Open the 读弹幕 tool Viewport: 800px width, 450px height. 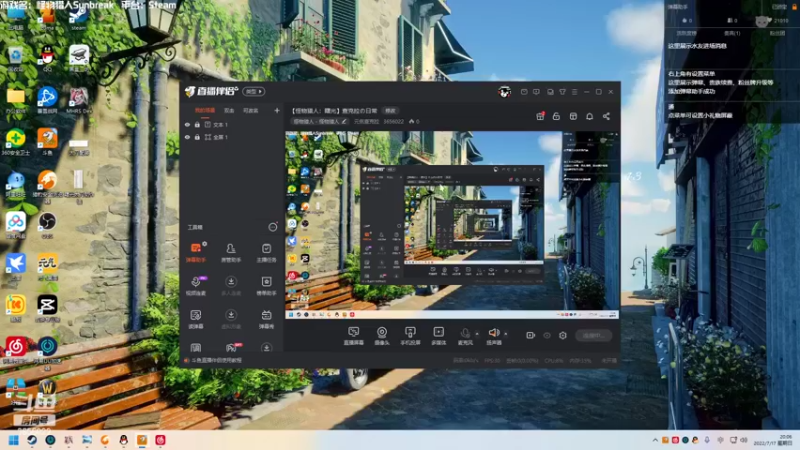pyautogui.click(x=196, y=319)
